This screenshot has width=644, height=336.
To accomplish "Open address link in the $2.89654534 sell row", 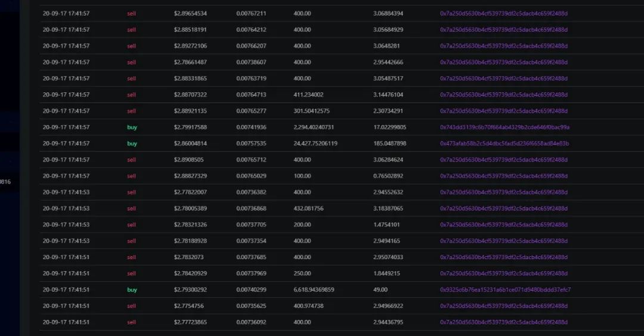I will click(503, 14).
